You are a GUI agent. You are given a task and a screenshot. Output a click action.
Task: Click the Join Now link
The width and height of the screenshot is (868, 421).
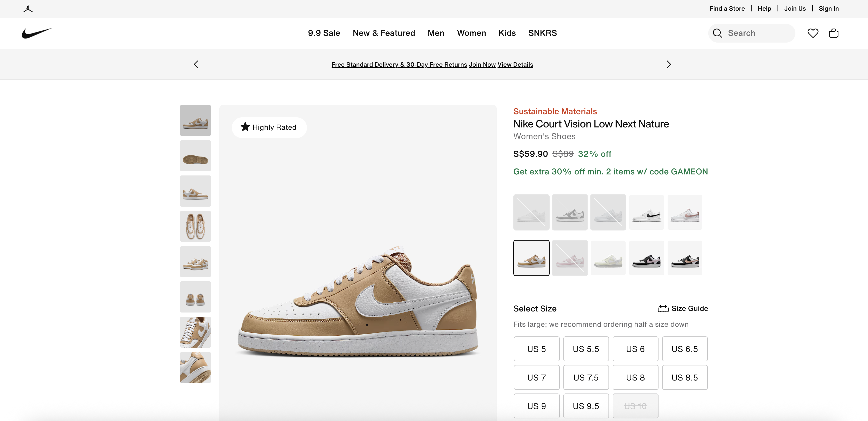click(482, 64)
